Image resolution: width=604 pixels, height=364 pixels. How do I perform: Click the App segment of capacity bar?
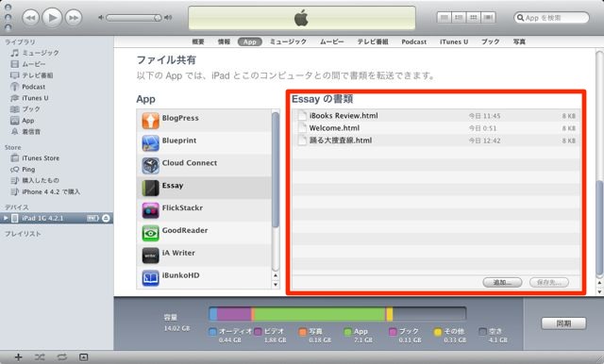319,314
